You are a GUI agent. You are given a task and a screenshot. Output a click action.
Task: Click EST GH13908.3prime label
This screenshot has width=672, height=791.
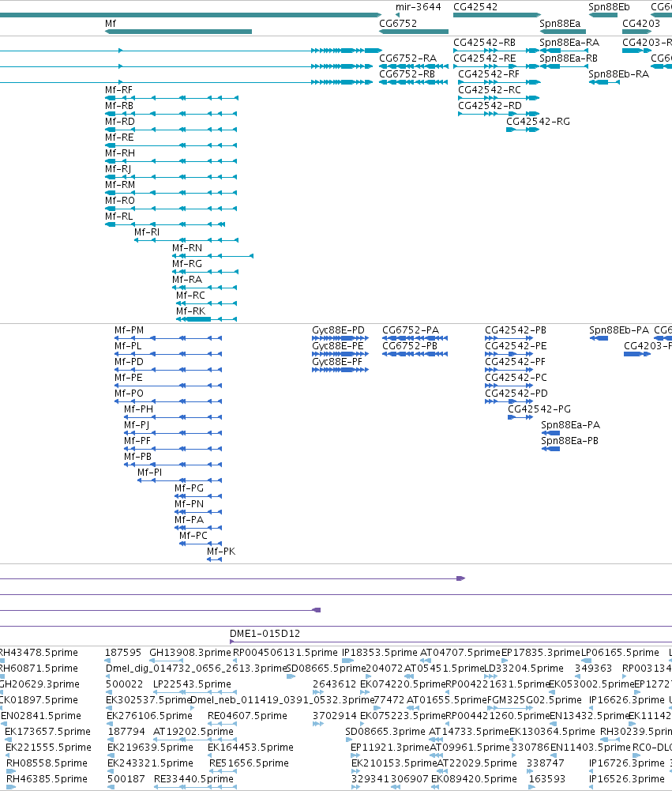(190, 653)
